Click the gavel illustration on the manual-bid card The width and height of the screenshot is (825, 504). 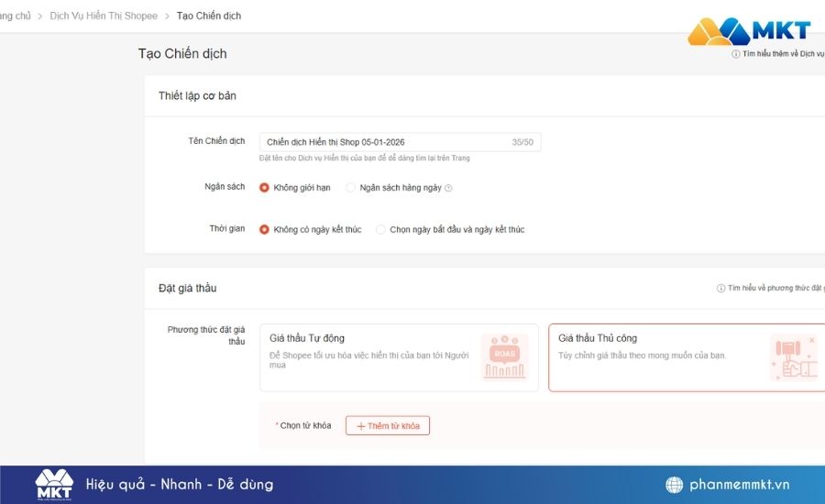tap(794, 357)
